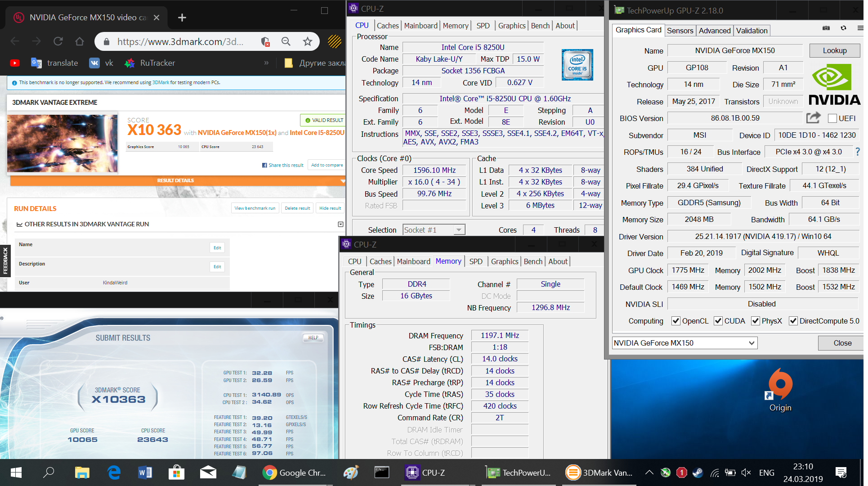Viewport: 868px width, 486px height.
Task: Show hidden tray icons chevron
Action: pos(649,472)
